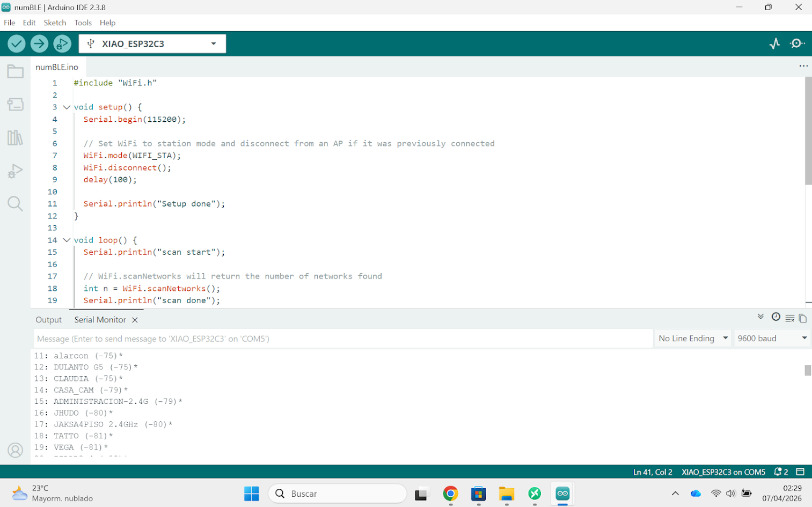Open the battery status tray icon

click(747, 494)
